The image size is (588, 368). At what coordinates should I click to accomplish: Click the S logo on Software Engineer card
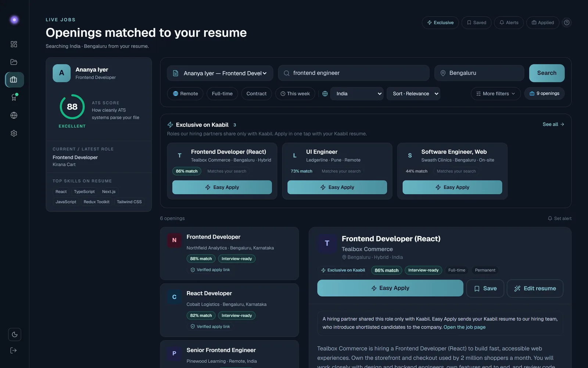(410, 155)
